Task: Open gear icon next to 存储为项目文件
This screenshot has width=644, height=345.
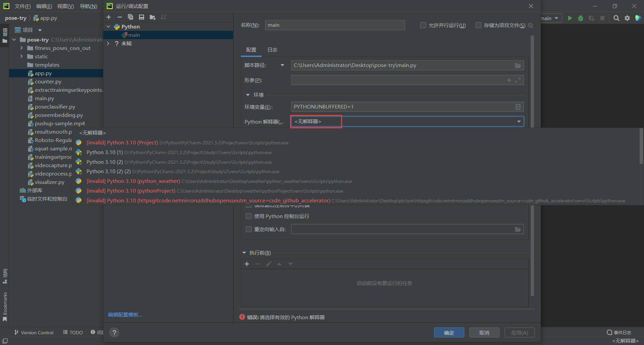Action: [x=530, y=25]
